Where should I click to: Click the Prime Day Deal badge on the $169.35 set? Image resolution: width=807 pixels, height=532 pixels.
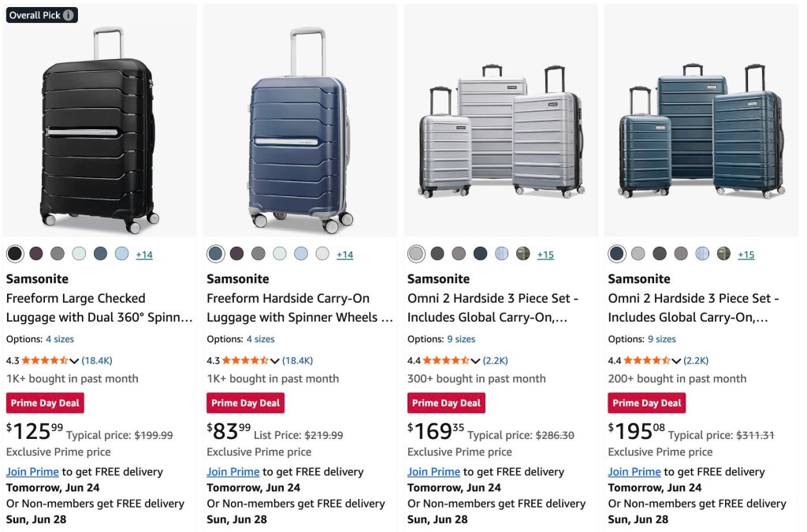pyautogui.click(x=446, y=403)
